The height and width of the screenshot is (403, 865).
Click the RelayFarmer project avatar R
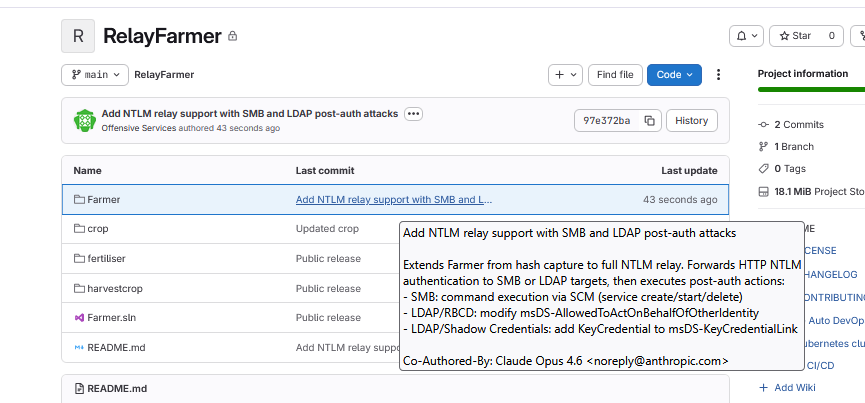click(x=78, y=36)
